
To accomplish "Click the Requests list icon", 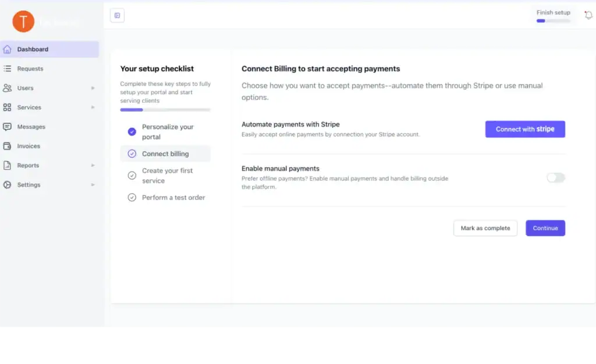I will [x=8, y=69].
